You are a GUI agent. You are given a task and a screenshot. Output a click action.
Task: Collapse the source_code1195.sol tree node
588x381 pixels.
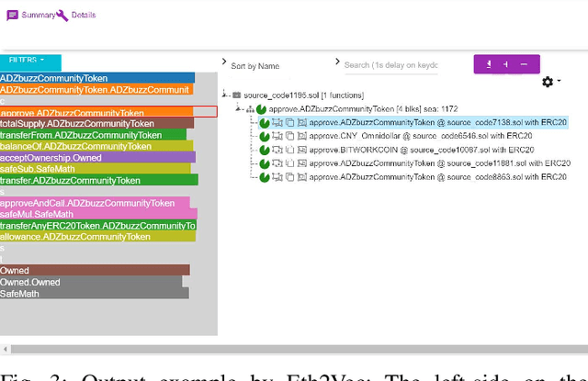(x=225, y=95)
